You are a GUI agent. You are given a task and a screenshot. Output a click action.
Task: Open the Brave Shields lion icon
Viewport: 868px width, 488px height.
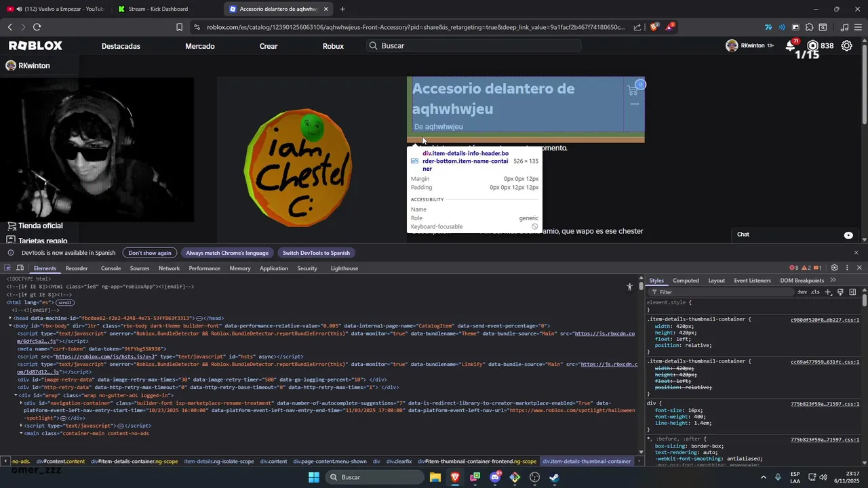(x=654, y=27)
